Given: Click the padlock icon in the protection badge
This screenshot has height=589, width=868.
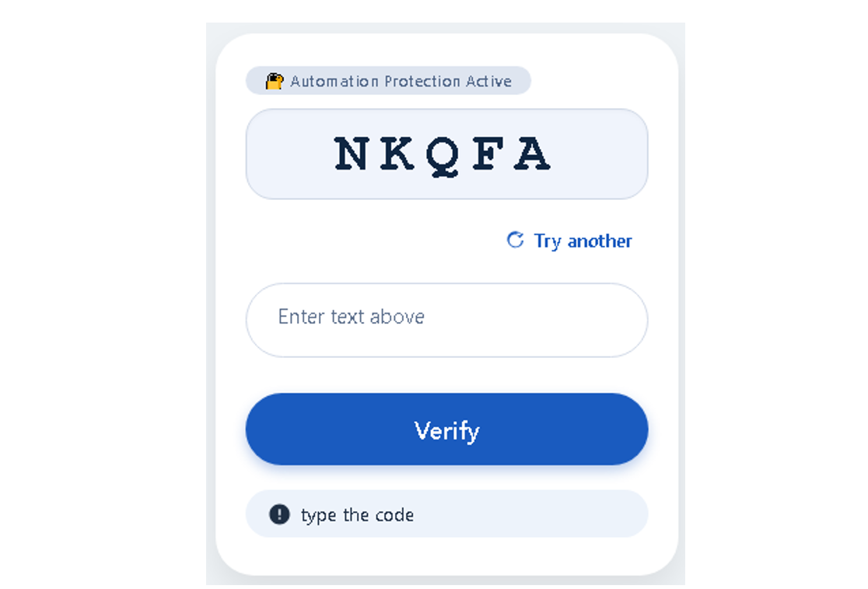Looking at the screenshot, I should tap(274, 81).
